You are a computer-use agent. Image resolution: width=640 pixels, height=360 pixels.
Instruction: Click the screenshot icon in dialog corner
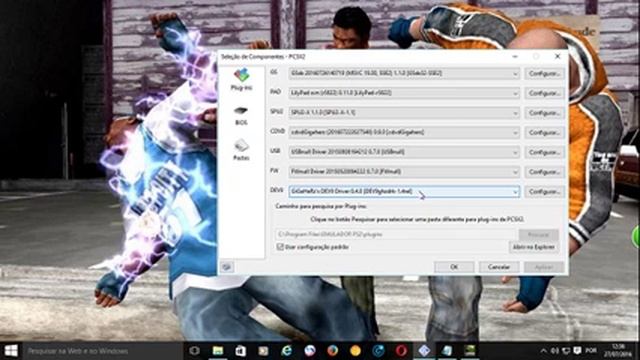tap(227, 267)
